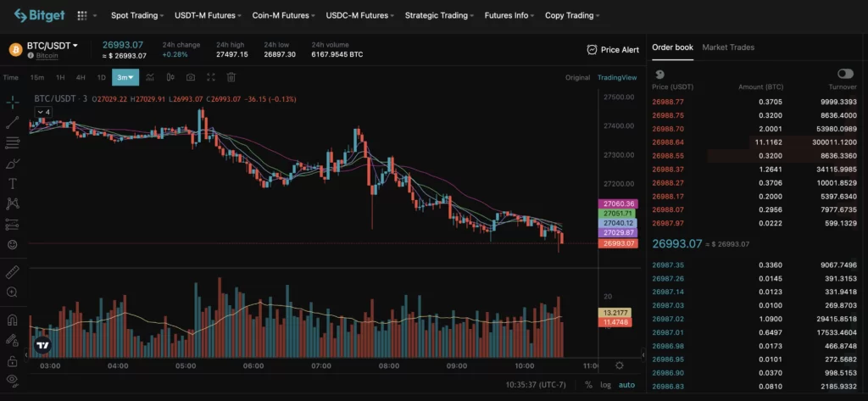Screen dimensions: 868x401
Task: Switch to the Original chart view
Action: point(577,77)
